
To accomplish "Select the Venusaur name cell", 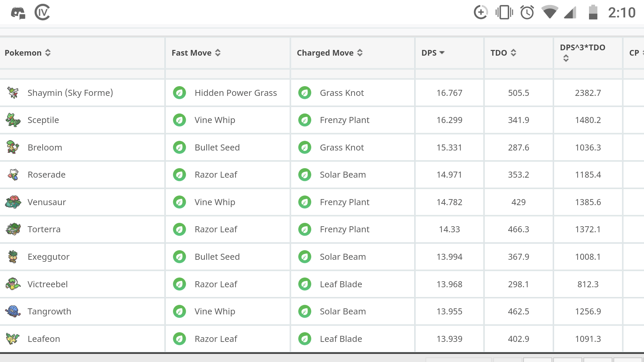I will click(47, 202).
